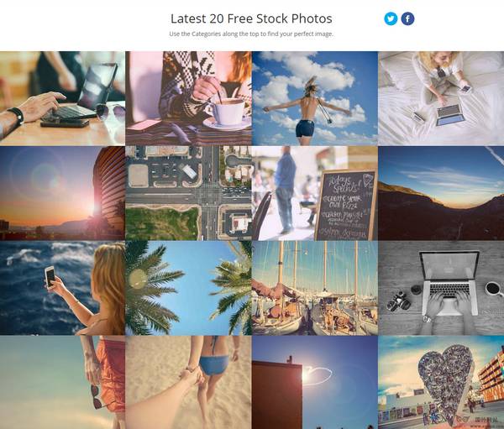The width and height of the screenshot is (504, 429).
Task: Open the woman on bed with laptop photo
Action: [441, 98]
